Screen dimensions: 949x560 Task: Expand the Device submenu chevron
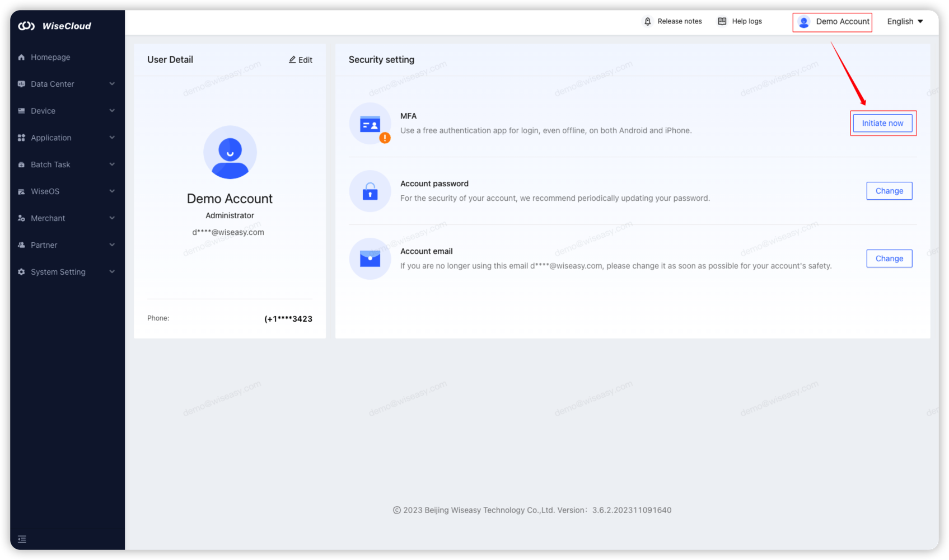pyautogui.click(x=112, y=111)
